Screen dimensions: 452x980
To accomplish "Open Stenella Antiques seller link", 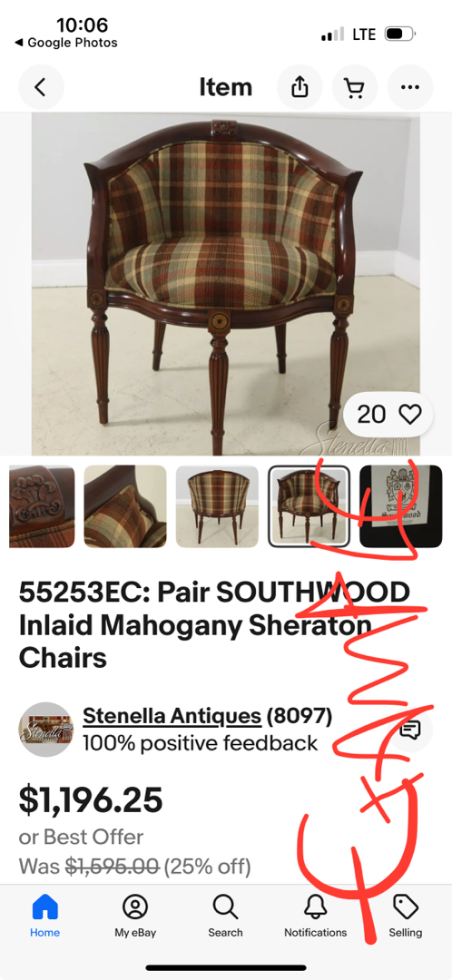I will pos(172,716).
